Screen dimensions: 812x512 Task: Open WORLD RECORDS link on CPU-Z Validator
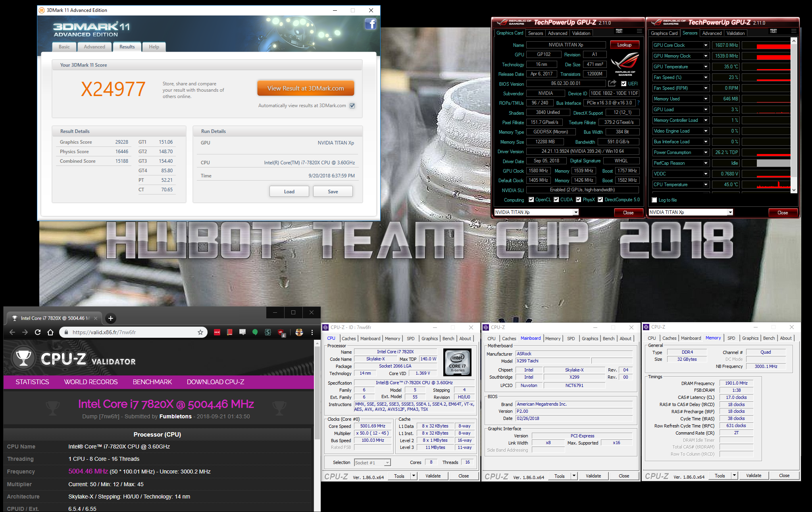point(91,382)
